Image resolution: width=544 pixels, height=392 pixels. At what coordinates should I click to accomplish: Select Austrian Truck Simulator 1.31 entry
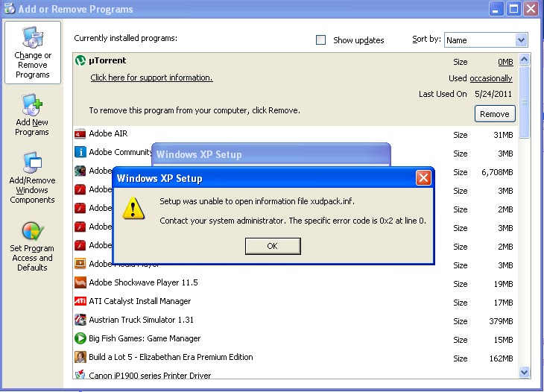(x=141, y=320)
